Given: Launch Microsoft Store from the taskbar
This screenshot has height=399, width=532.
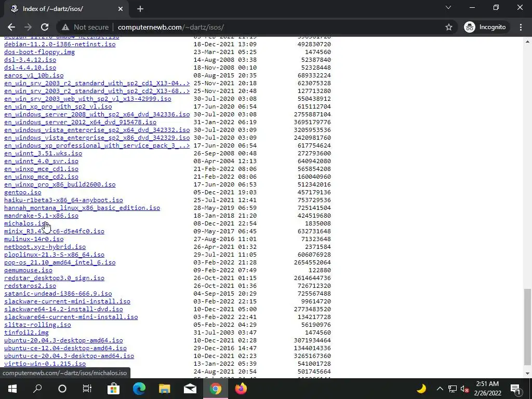Looking at the screenshot, I should pos(113,389).
